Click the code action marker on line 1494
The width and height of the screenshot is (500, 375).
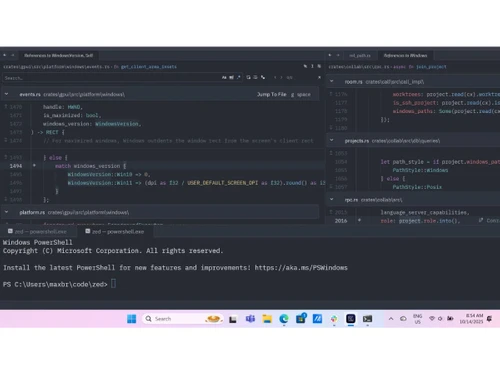click(34, 165)
